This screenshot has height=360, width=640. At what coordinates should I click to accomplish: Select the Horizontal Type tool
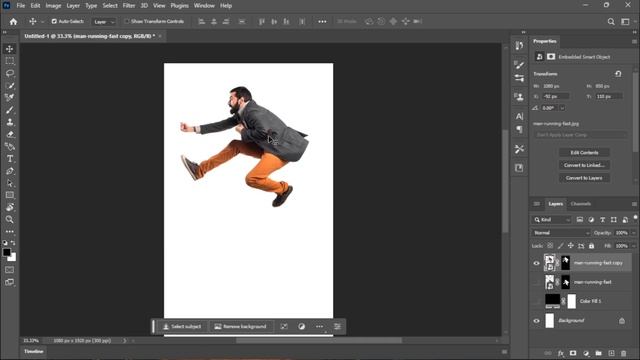coord(9,159)
